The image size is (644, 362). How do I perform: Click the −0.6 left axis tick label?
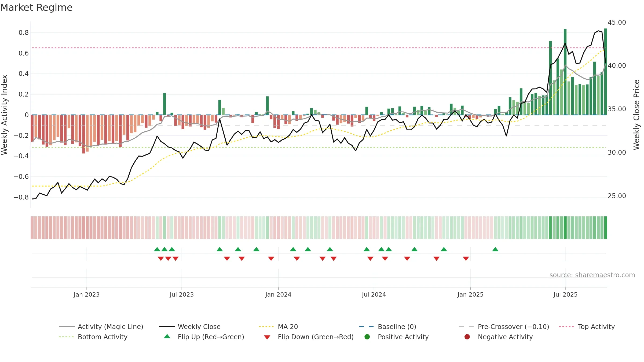[x=21, y=177]
